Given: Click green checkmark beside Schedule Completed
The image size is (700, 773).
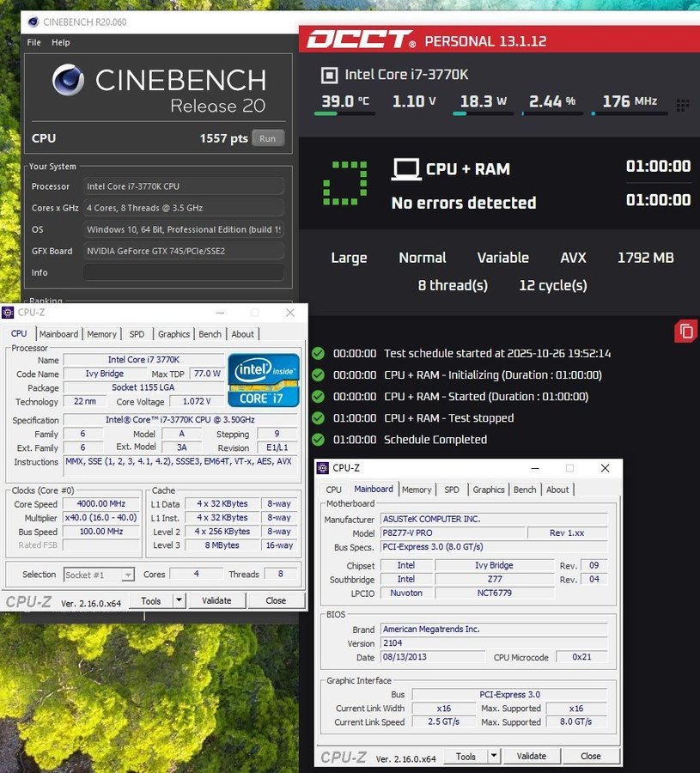Looking at the screenshot, I should [318, 440].
